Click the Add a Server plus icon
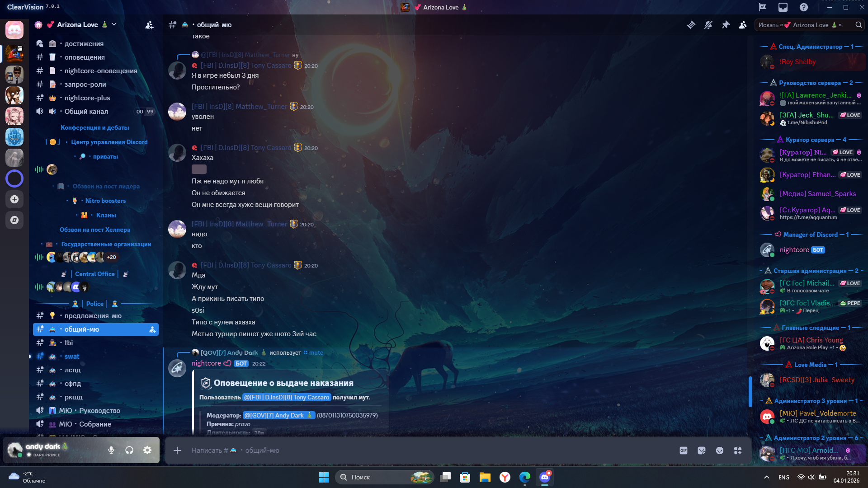The width and height of the screenshot is (868, 488). tap(14, 199)
